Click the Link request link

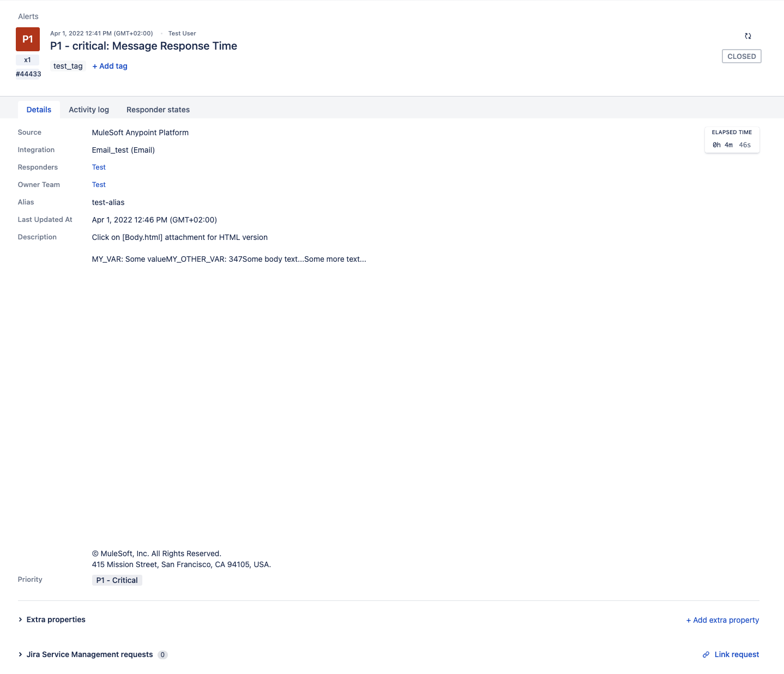pyautogui.click(x=737, y=654)
